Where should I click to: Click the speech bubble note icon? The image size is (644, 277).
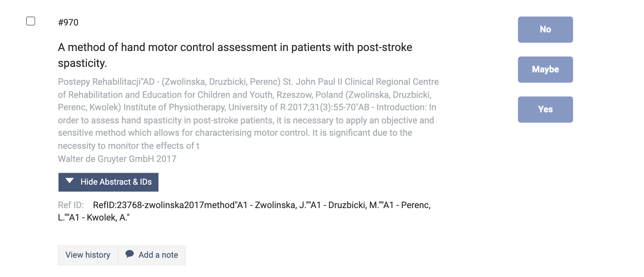(129, 254)
